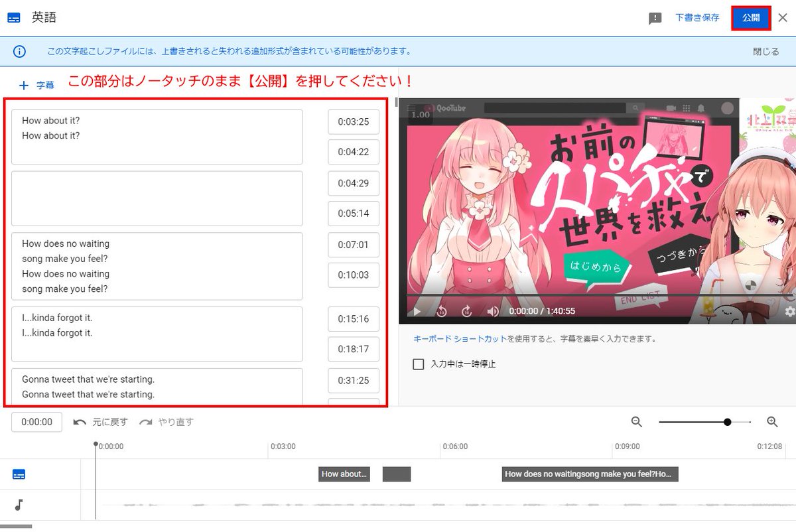Open video player settings gear
Viewport: 796px width, 532px height.
[x=789, y=310]
